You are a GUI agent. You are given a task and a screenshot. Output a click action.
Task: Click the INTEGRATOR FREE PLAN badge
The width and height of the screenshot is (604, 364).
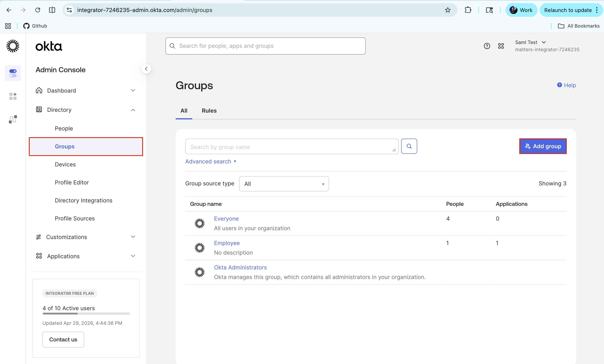pyautogui.click(x=70, y=294)
